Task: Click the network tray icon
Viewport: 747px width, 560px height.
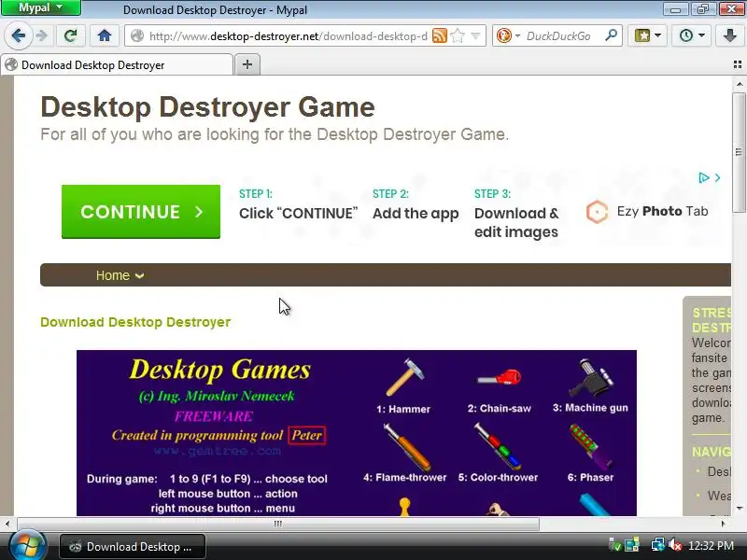Action: coord(658,545)
